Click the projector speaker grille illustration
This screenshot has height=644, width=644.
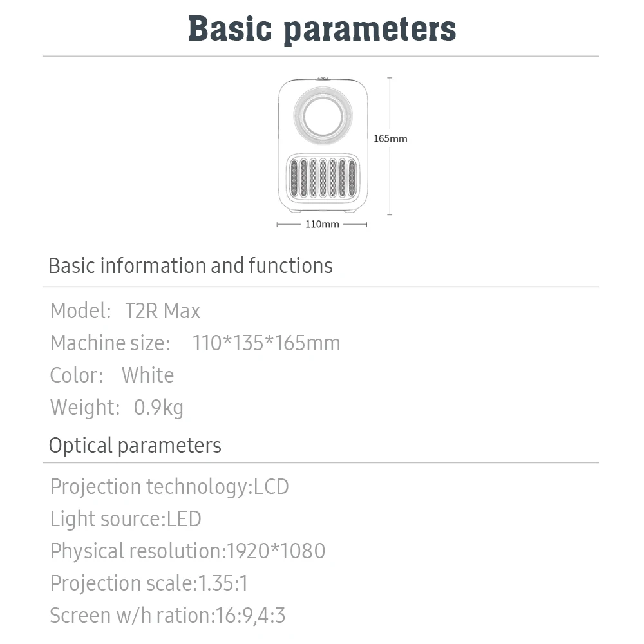(x=323, y=178)
